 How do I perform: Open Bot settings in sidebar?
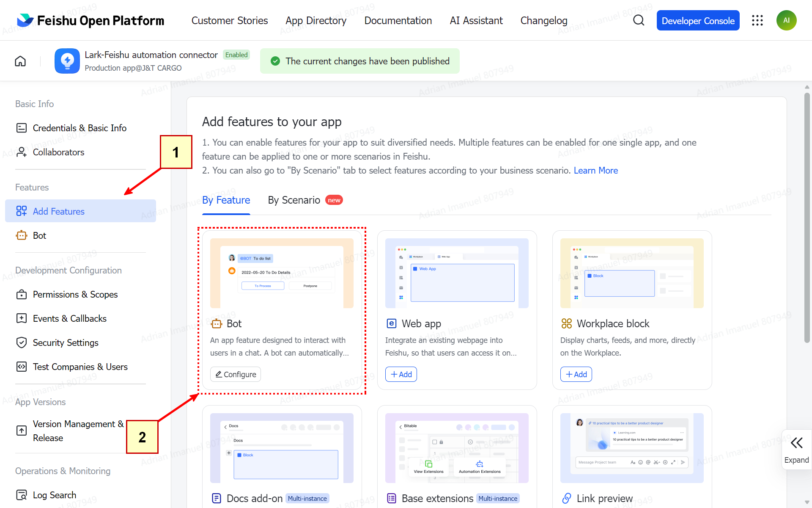[80, 235]
